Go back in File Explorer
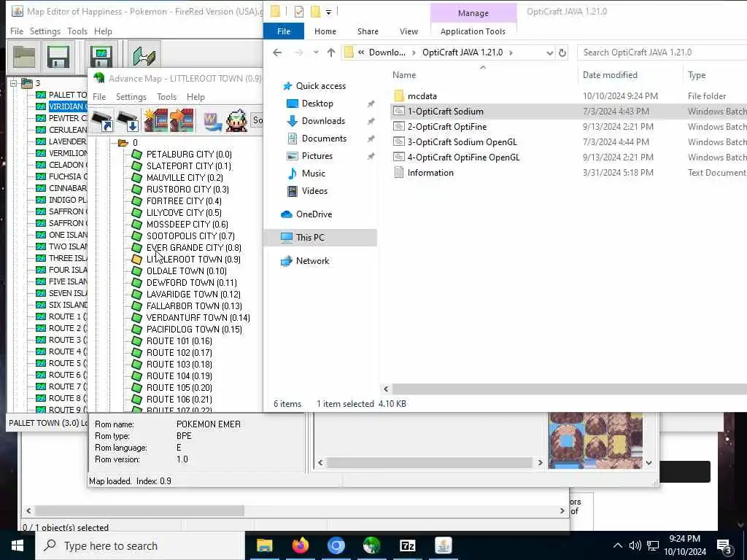The image size is (747, 560). tap(277, 52)
